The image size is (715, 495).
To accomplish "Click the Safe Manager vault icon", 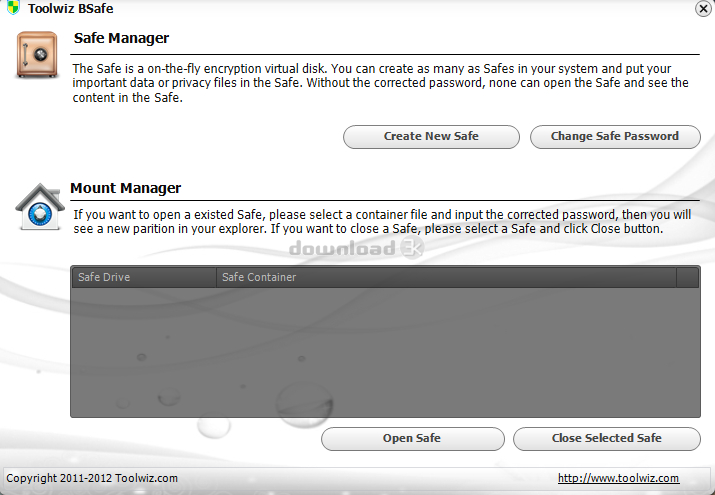I will [x=37, y=54].
